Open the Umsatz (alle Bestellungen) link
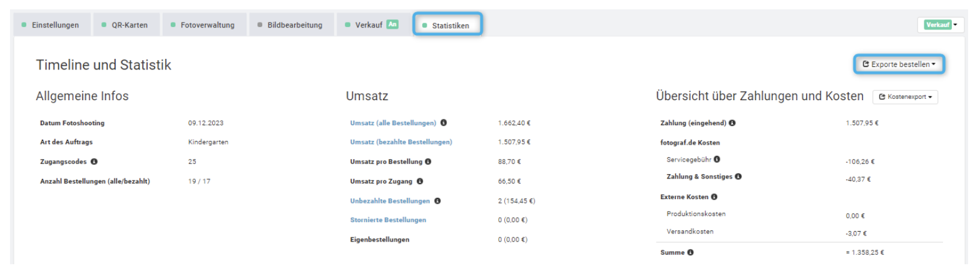Screen dimensions: 980x278 click(393, 123)
